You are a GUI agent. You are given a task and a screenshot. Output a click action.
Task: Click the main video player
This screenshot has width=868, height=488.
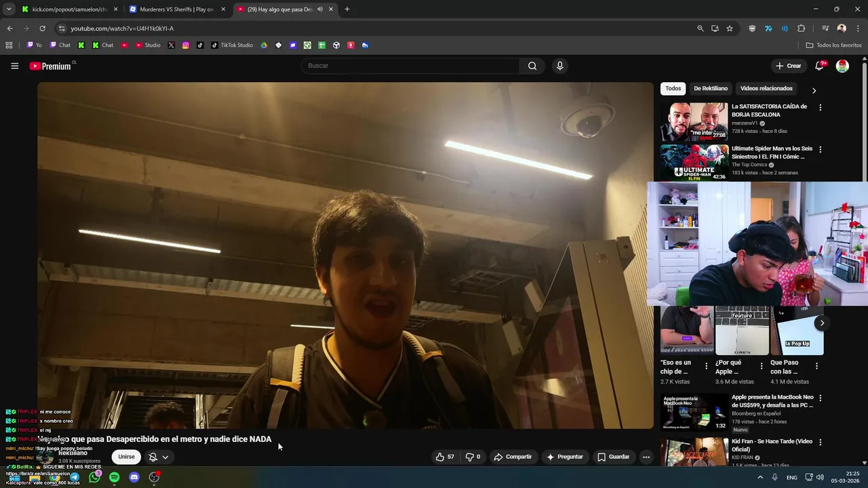click(x=345, y=256)
